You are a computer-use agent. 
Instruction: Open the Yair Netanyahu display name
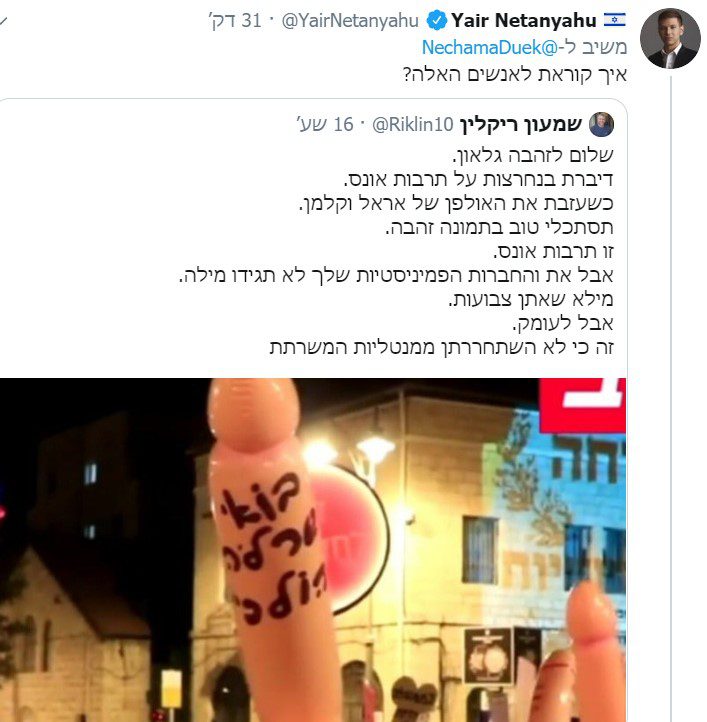click(x=524, y=21)
